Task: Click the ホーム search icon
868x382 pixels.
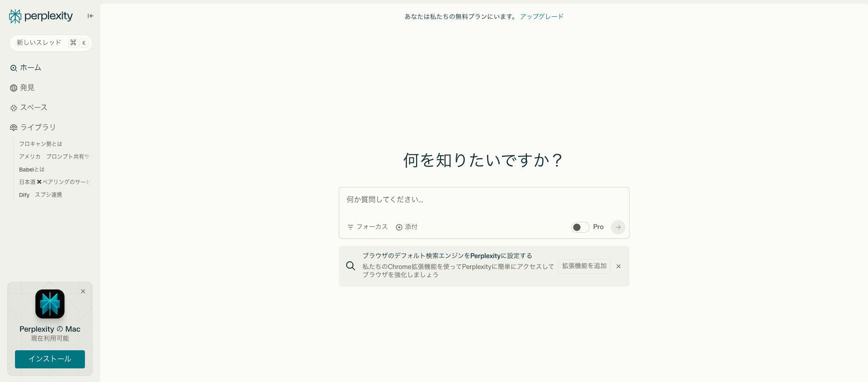Action: tap(14, 68)
